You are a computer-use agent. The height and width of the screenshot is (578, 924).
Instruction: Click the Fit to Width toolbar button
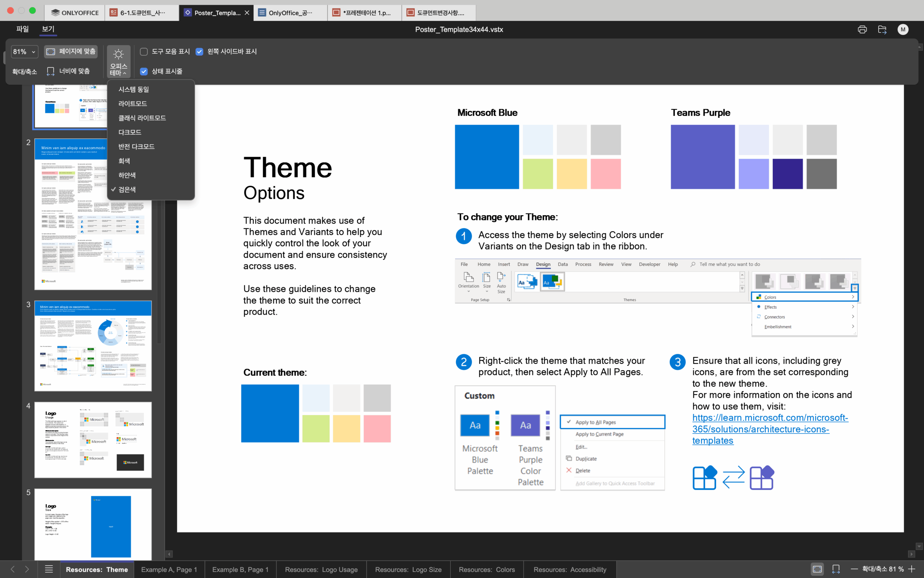click(68, 71)
